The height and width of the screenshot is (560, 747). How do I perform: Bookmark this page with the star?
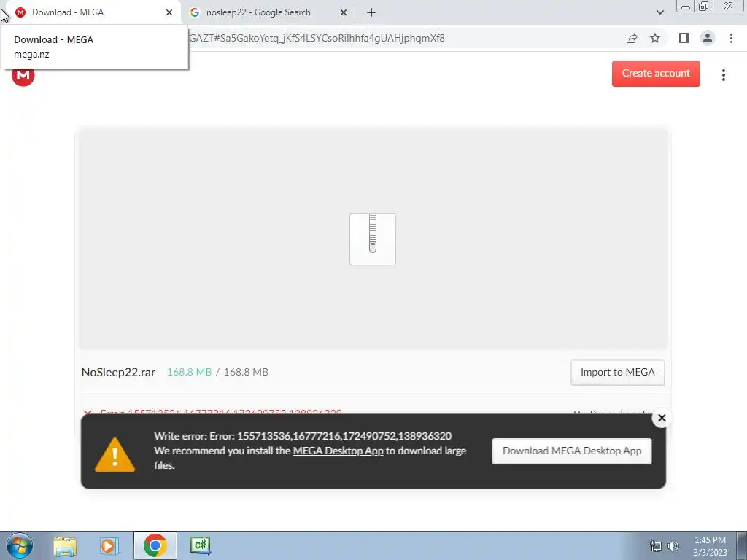[x=655, y=38]
